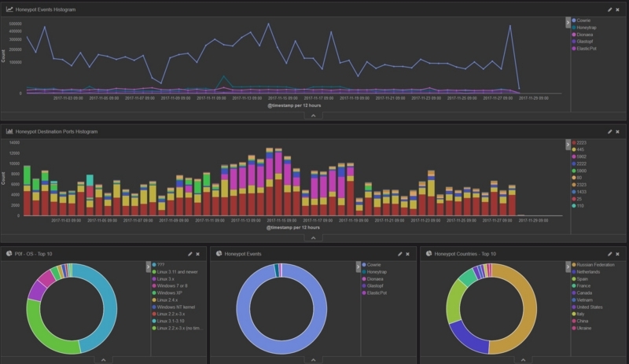Click Russian Federation color dot in legend
Viewport: 629px width, 364px height.
[574, 265]
